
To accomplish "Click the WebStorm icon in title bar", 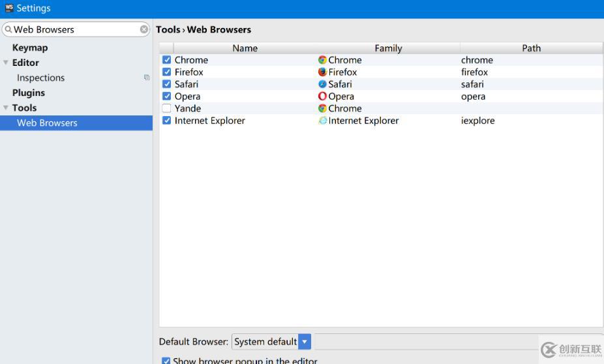I will 9,8.
